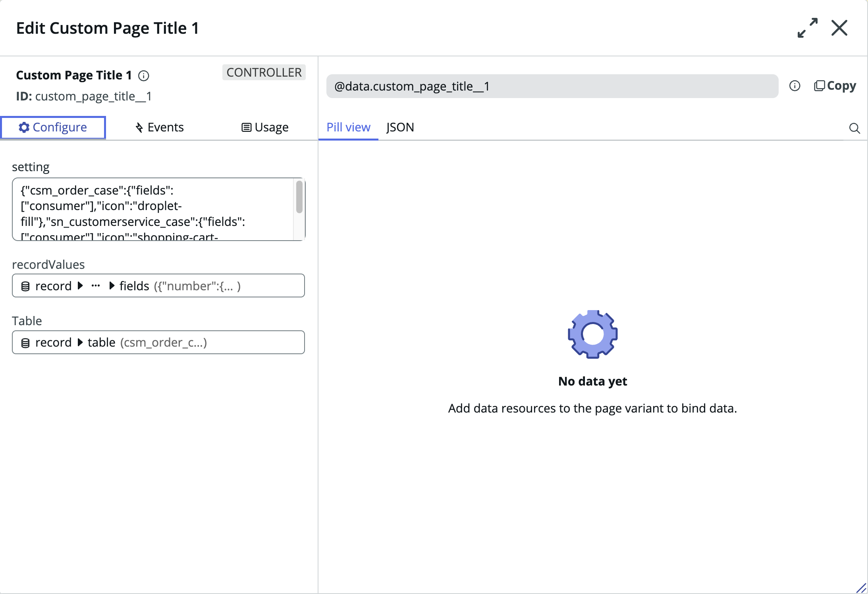Click info icon beside Custom Page Title 1

coord(144,75)
